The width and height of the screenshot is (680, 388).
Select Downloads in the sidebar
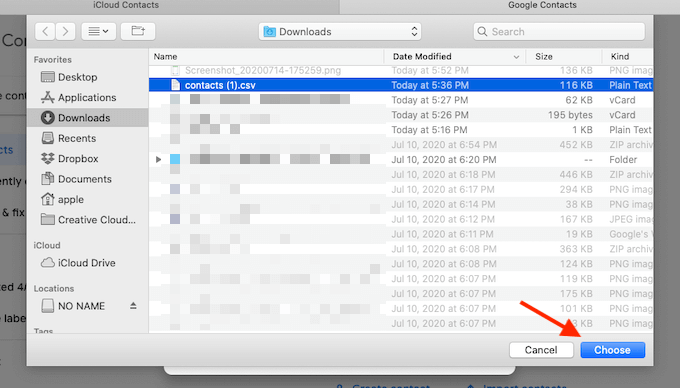pos(88,118)
